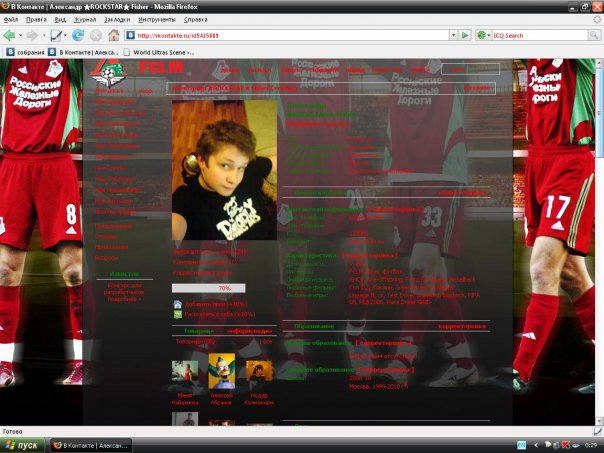Open the Журнал menu
The height and width of the screenshot is (453, 604).
click(85, 19)
